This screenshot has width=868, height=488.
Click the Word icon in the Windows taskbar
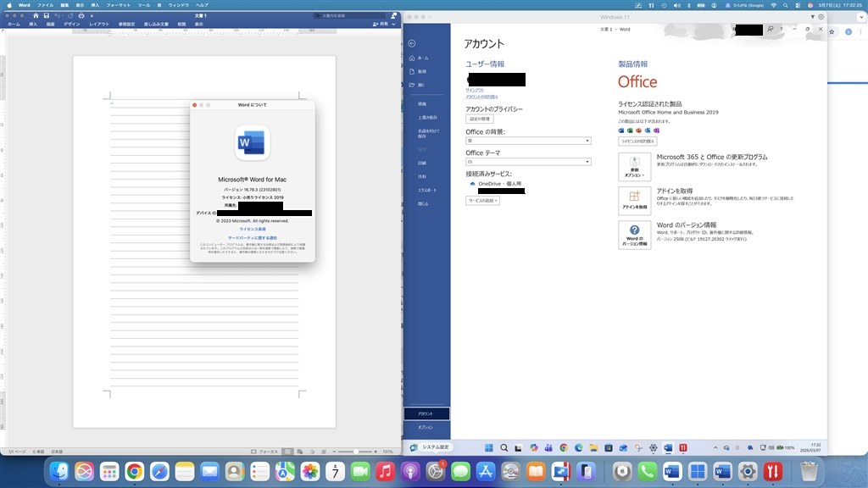pyautogui.click(x=668, y=447)
